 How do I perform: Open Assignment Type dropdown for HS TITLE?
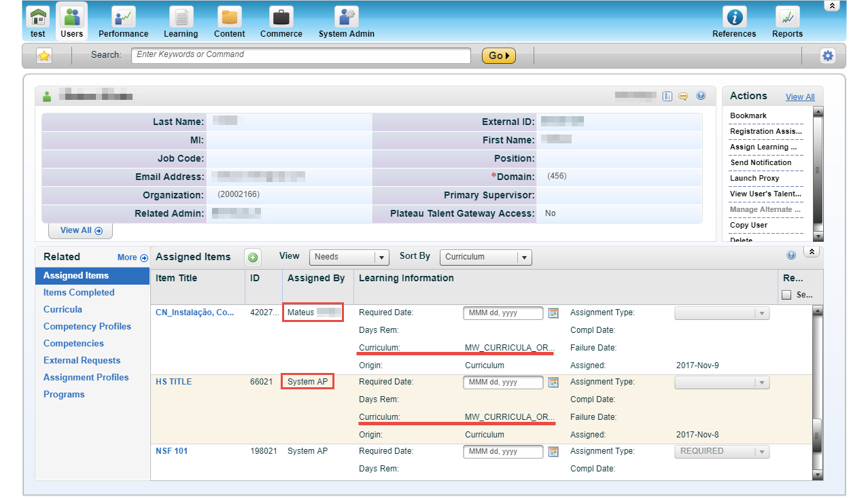pos(722,382)
